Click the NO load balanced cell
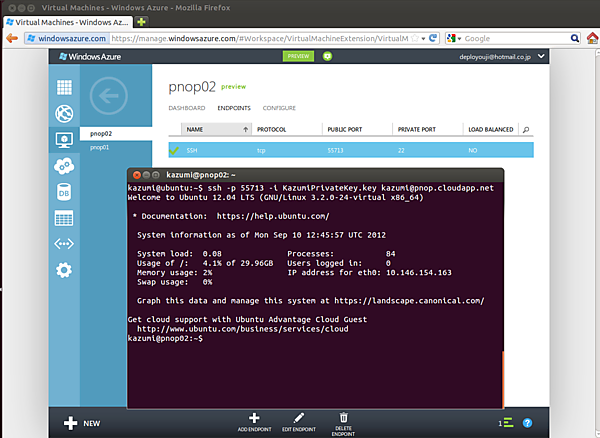The image size is (600, 438). pyautogui.click(x=473, y=150)
